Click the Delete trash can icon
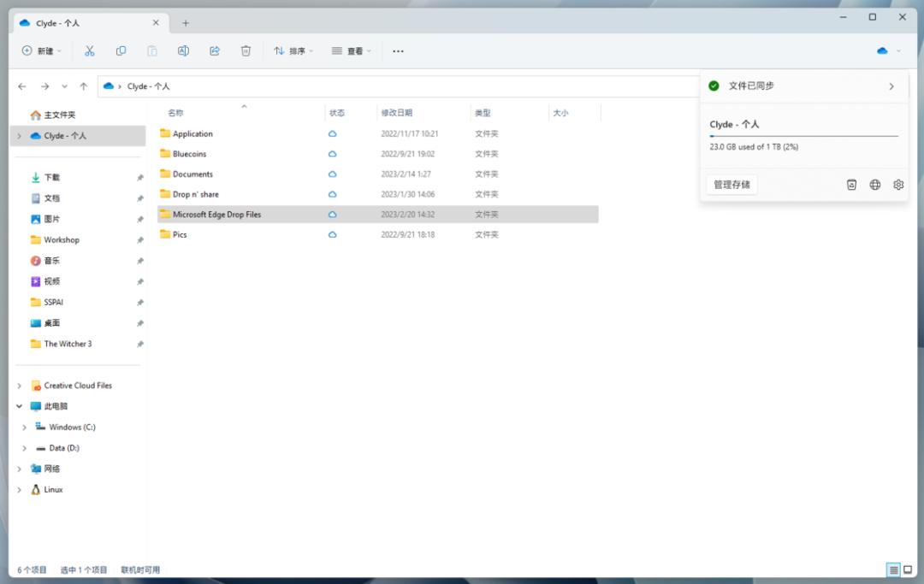 tap(246, 51)
